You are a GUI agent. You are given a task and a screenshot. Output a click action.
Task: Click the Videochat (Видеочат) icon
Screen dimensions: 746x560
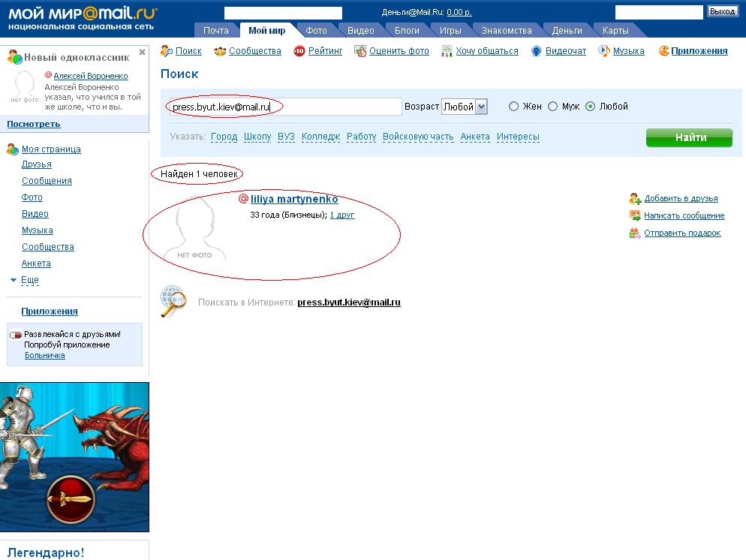coord(537,51)
